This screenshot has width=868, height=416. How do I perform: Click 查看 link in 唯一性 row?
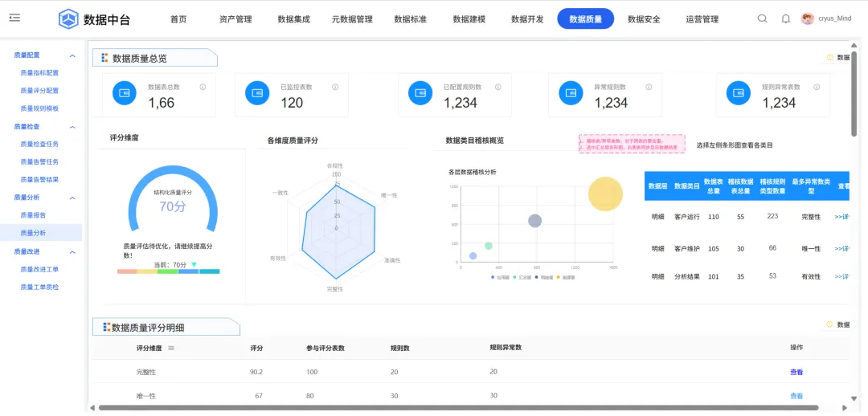(796, 396)
